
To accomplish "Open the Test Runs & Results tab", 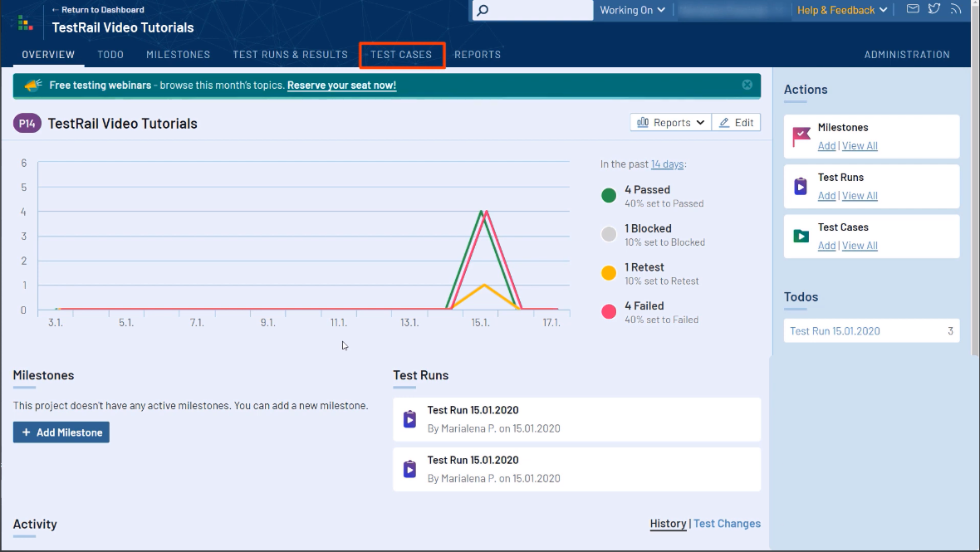I will 290,55.
